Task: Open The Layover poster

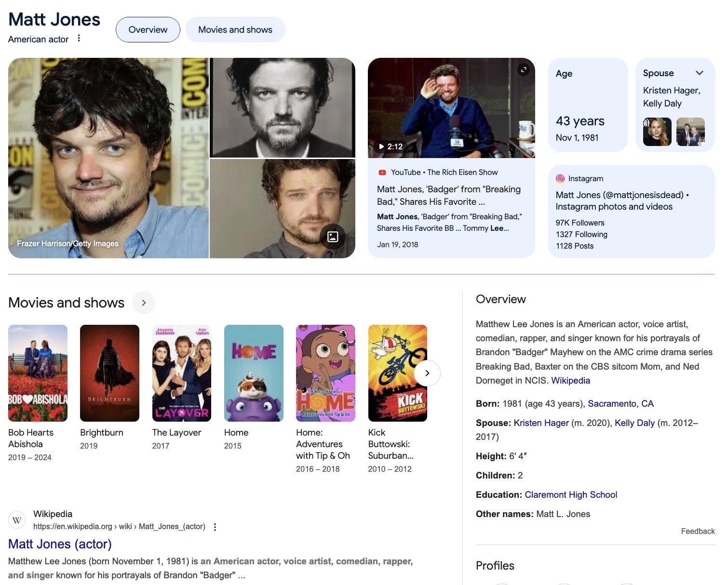Action: click(x=182, y=373)
